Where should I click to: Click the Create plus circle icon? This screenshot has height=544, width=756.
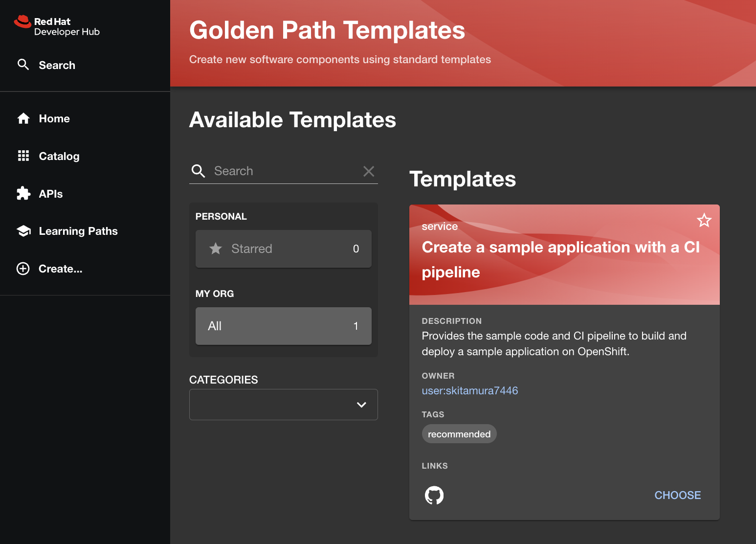(23, 269)
